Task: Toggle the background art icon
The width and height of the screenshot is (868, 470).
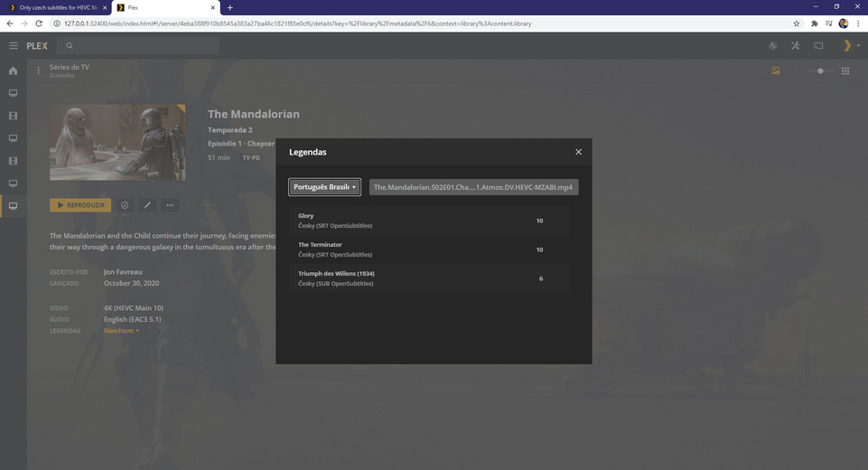Action: tap(776, 70)
